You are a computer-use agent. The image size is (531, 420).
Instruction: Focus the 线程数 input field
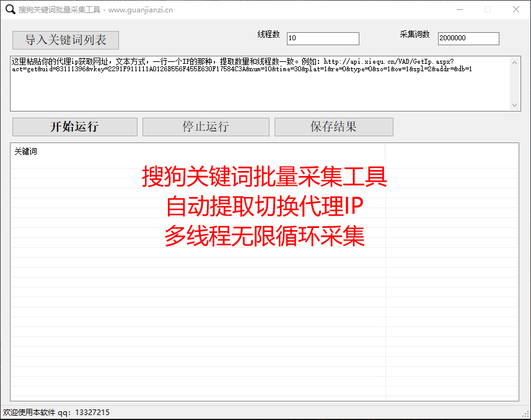tap(323, 38)
